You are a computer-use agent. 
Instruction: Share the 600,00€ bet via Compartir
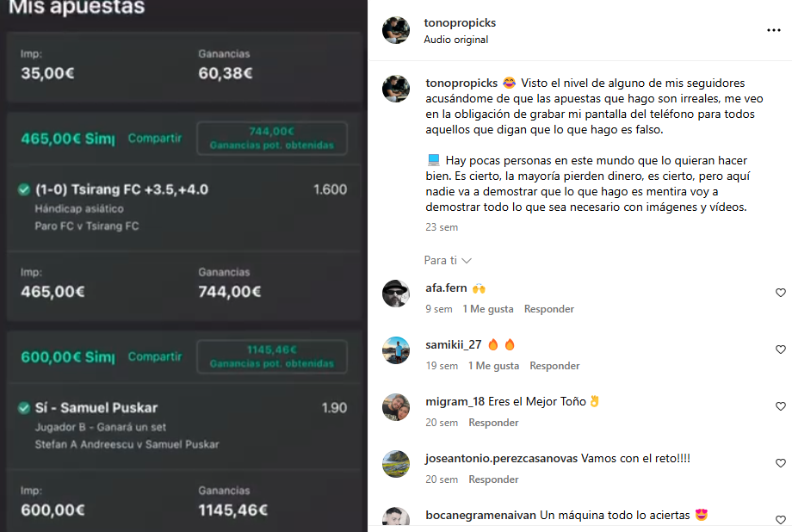155,356
